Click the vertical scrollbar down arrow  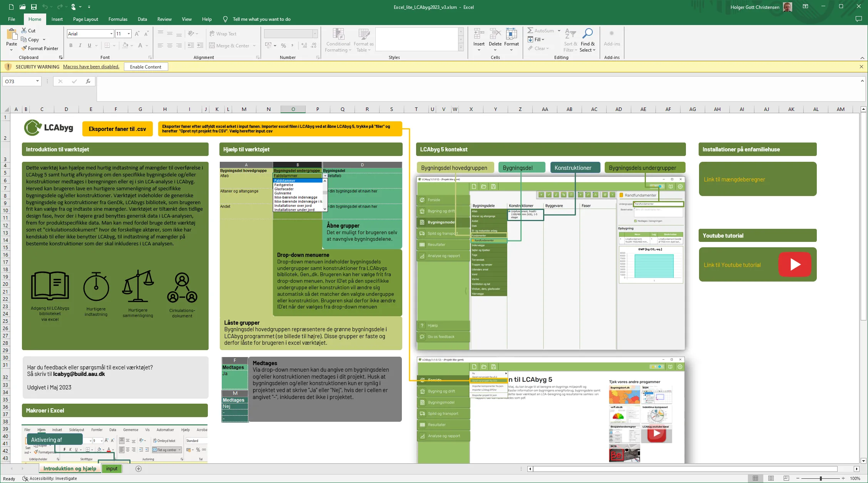pos(863,461)
